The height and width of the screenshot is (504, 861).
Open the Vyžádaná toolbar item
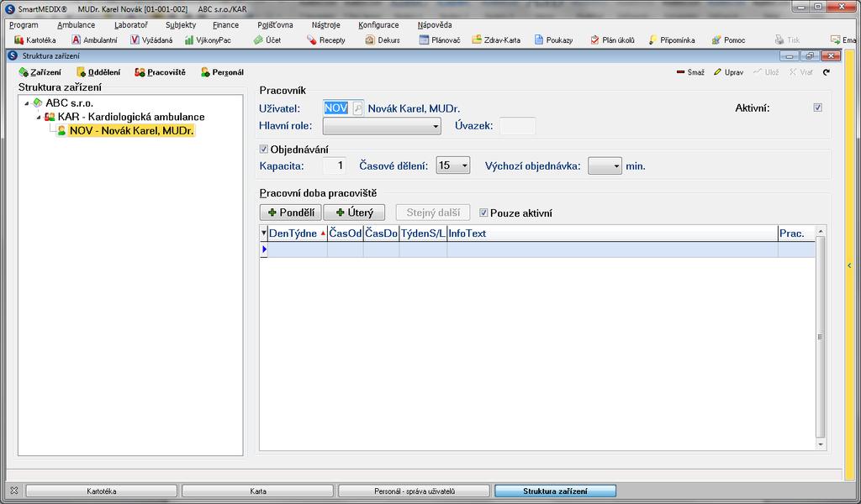coord(151,40)
